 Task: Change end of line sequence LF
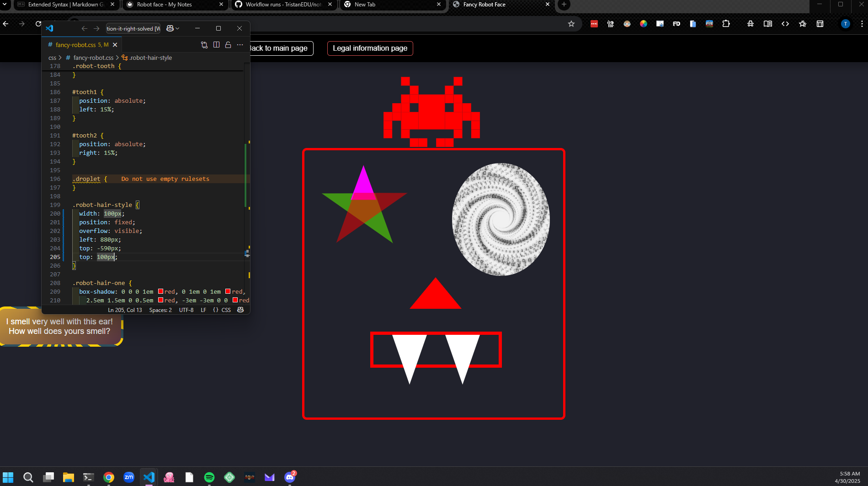(x=203, y=310)
